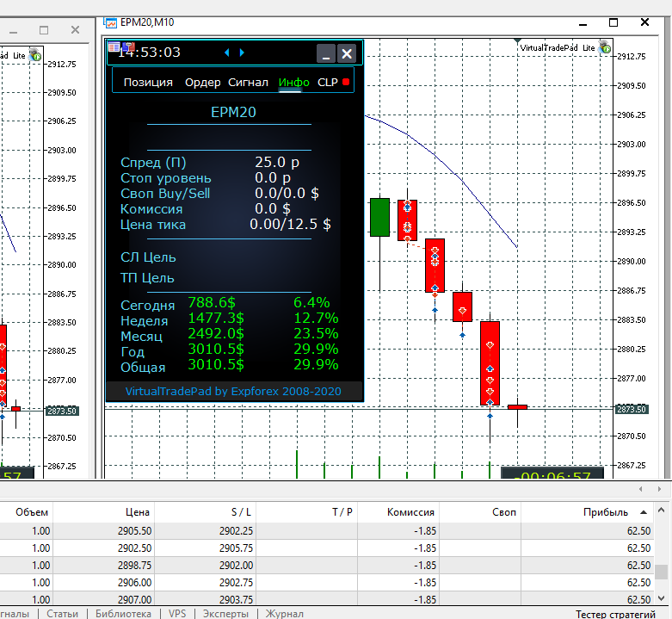Click the Цена тика value 0.00/12.5 $

click(290, 224)
